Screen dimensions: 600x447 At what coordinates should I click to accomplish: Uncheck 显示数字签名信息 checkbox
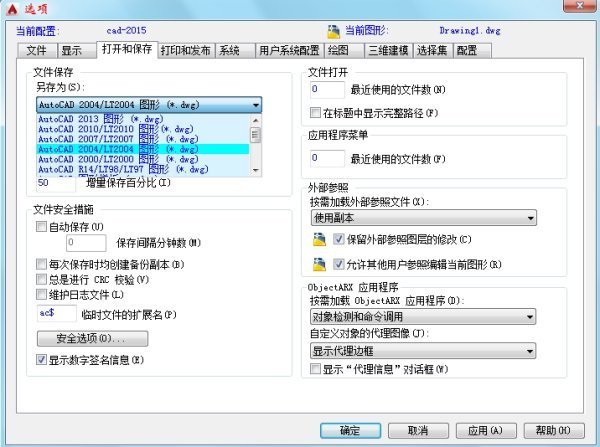(41, 360)
